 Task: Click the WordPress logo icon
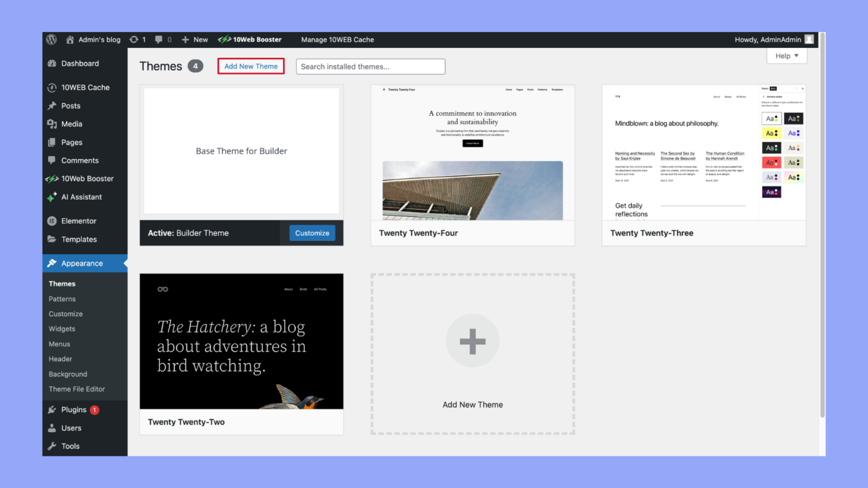click(51, 40)
